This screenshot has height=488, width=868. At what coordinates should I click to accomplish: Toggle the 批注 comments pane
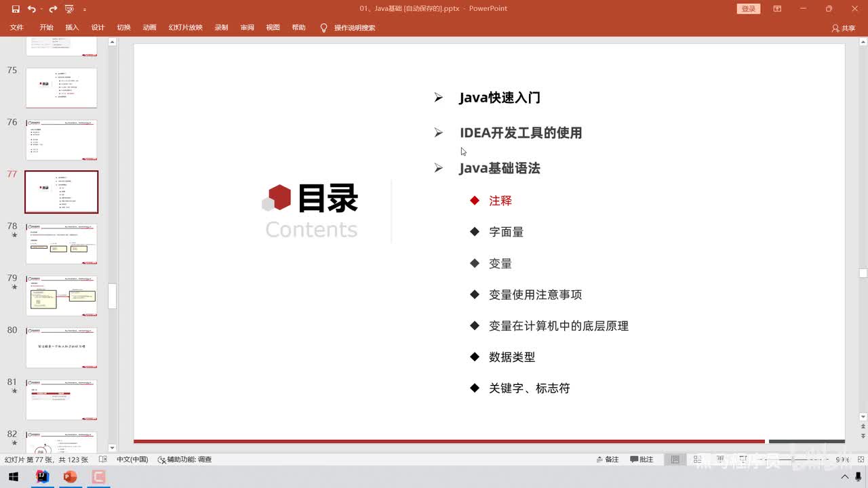[642, 460]
